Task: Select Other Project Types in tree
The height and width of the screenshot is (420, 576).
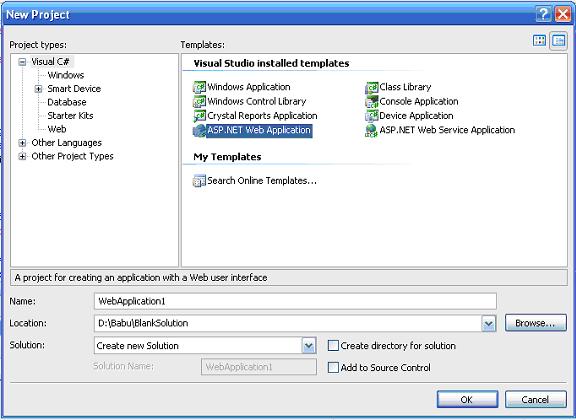Action: (72, 157)
